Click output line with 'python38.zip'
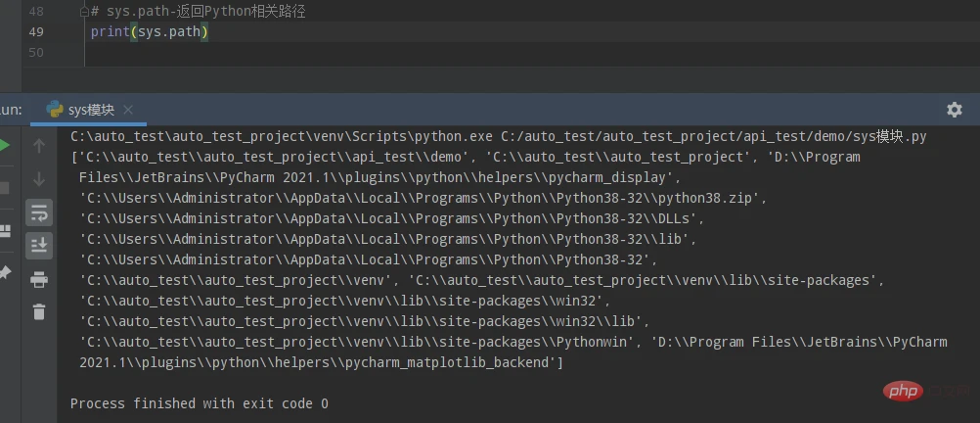This screenshot has height=423, width=980. click(423, 199)
